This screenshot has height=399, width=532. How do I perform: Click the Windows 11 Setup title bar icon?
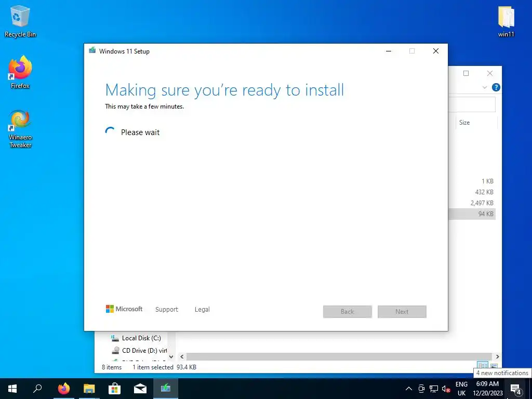[92, 51]
